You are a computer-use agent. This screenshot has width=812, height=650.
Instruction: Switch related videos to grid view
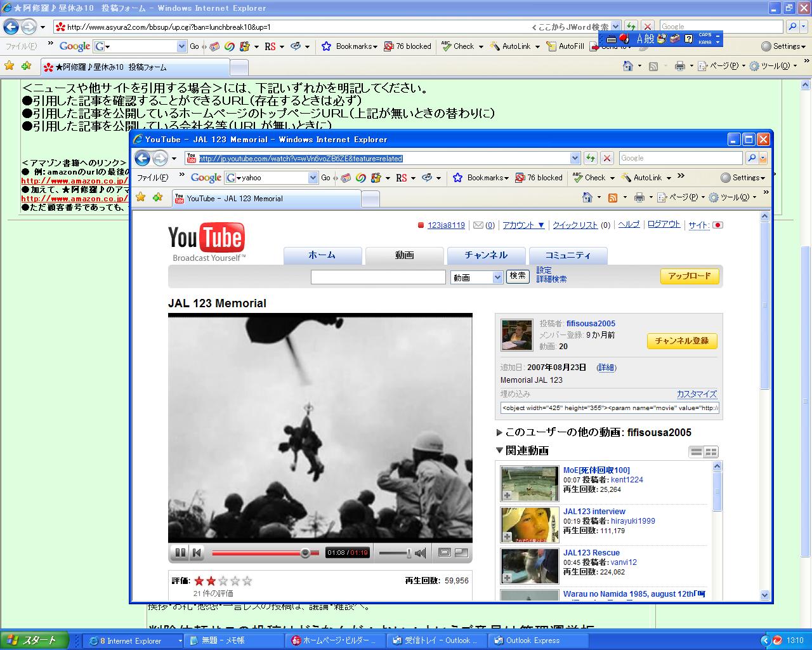(711, 451)
